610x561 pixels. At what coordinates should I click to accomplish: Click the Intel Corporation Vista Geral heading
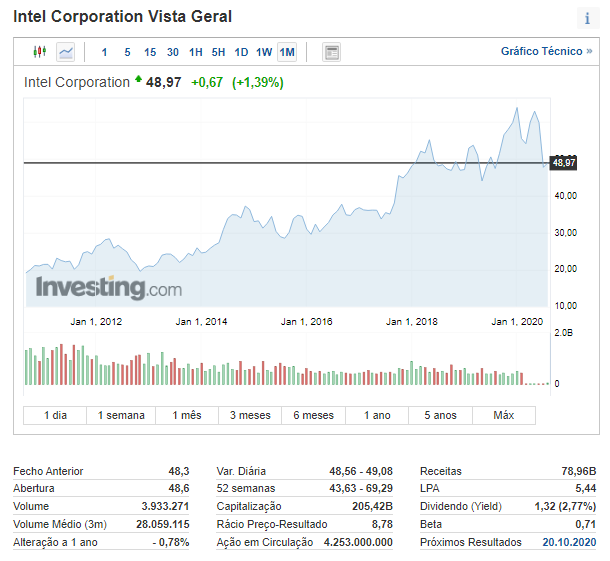(122, 17)
